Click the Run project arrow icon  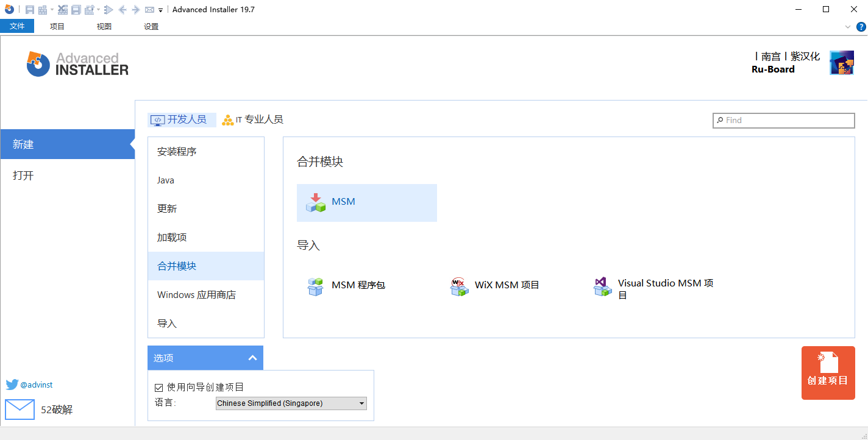point(108,9)
